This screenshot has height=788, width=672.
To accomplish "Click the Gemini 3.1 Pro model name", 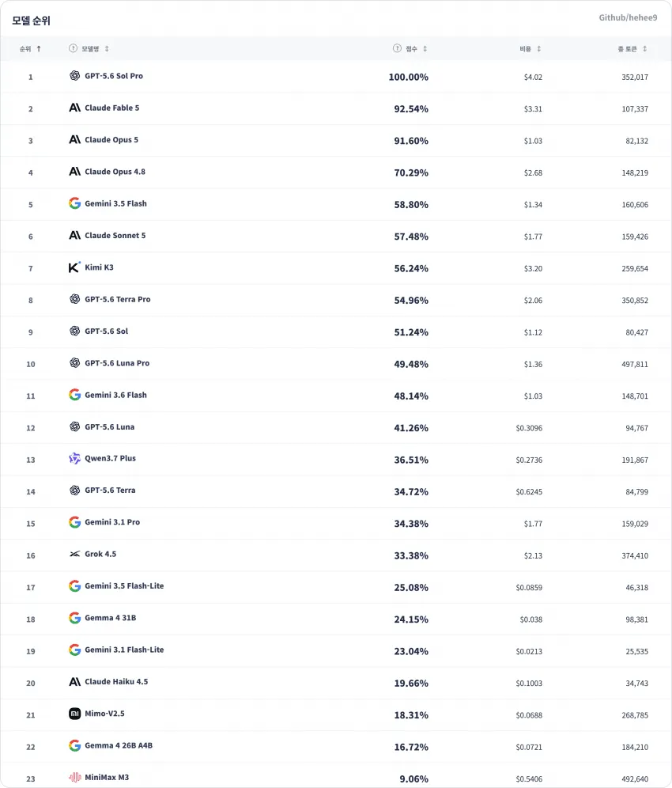I will [x=112, y=522].
